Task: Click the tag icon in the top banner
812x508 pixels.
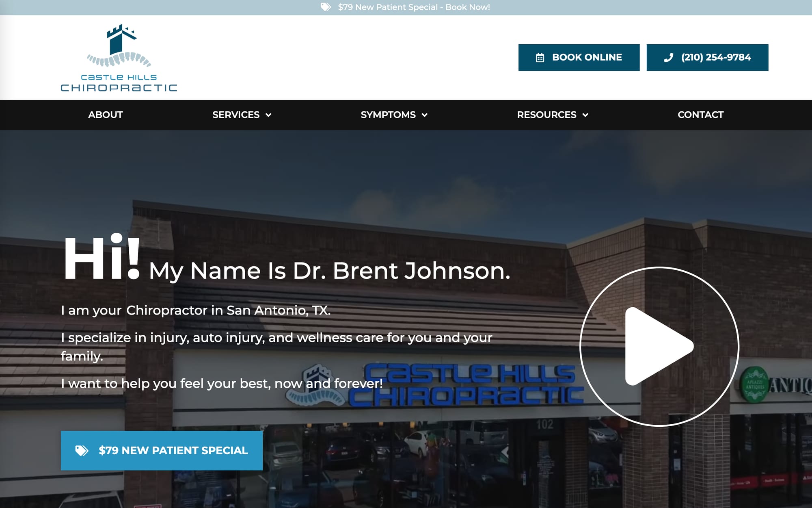Action: pos(326,7)
